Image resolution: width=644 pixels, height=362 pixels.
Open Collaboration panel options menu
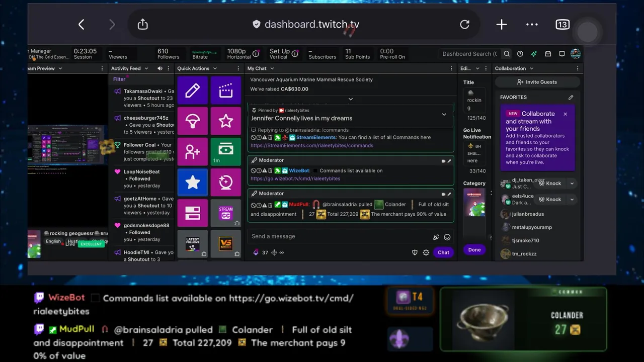[x=577, y=68]
